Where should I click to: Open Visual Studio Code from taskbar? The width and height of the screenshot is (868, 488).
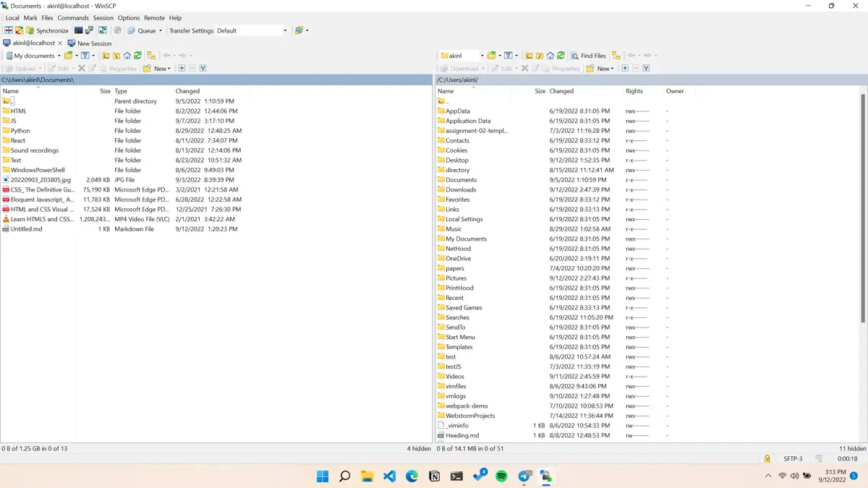389,476
